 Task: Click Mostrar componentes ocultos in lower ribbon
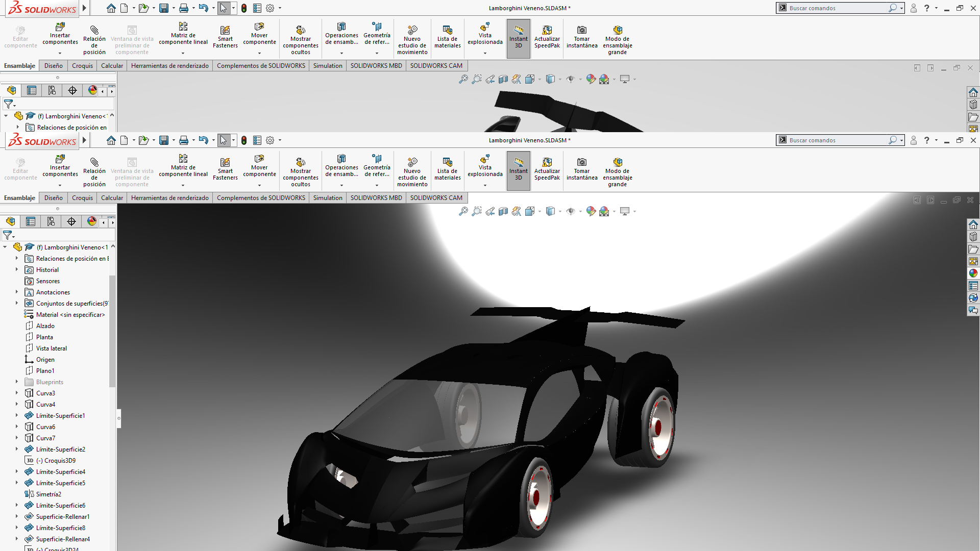[x=301, y=172]
